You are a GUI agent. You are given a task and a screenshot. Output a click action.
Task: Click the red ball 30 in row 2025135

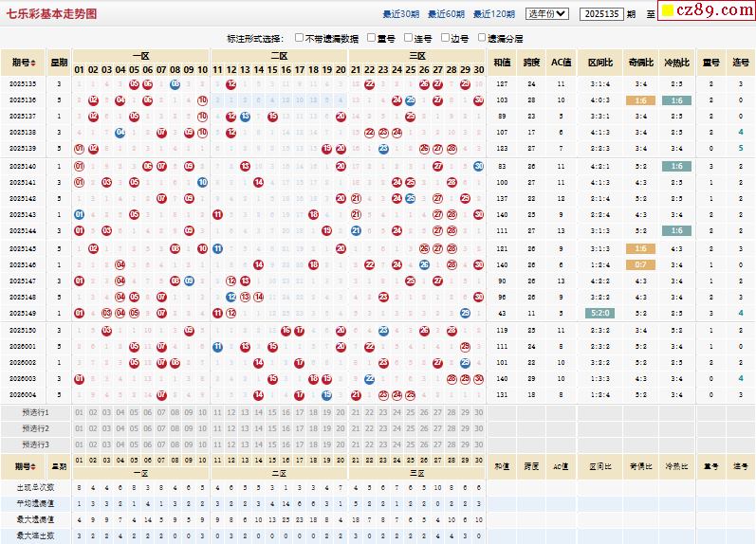coord(478,83)
